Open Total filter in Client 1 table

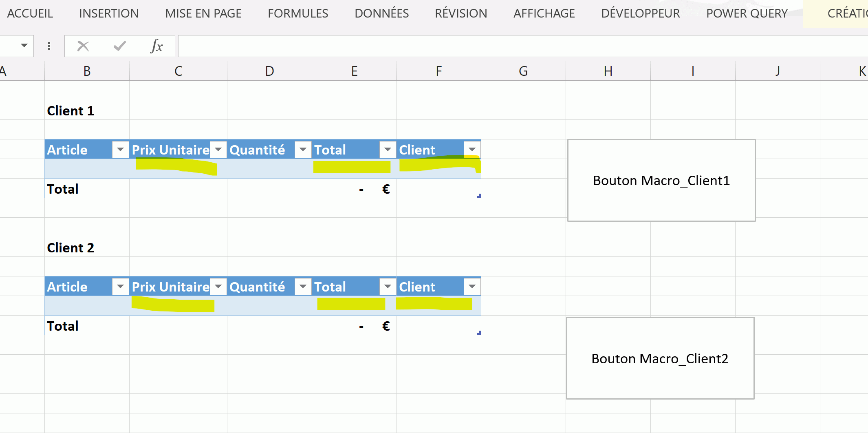pos(388,150)
